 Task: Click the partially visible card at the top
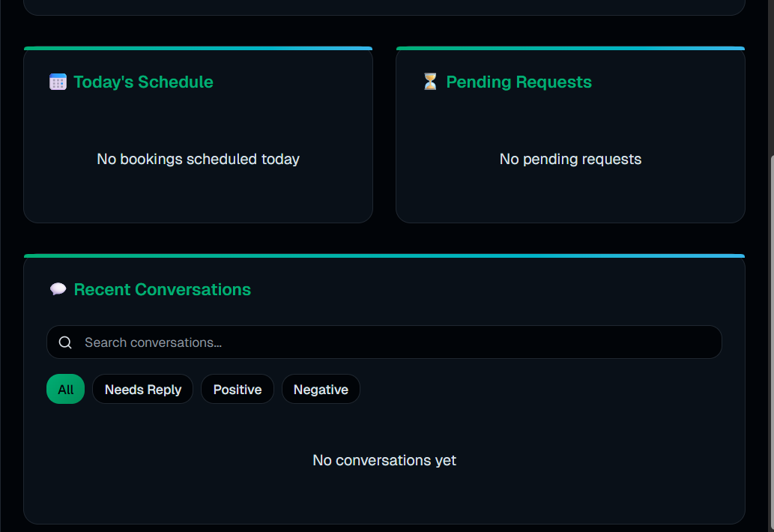(384, 7)
